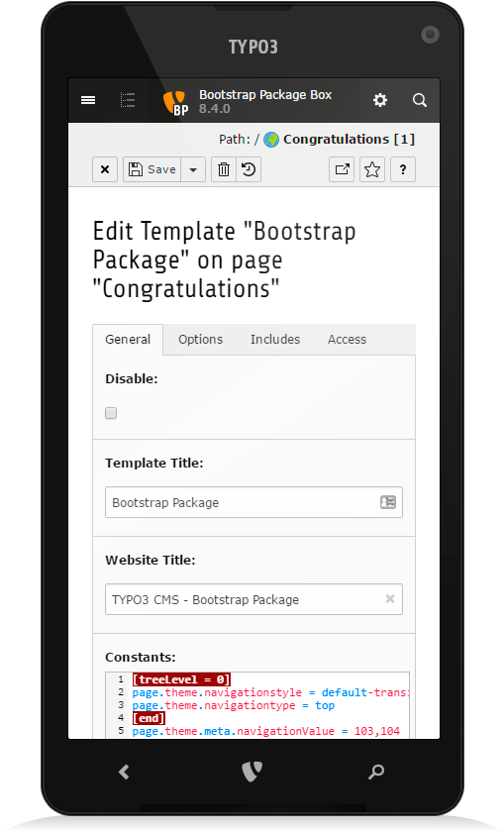Image resolution: width=504 pixels, height=832 pixels.
Task: Delete the record with trash icon
Action: [224, 169]
